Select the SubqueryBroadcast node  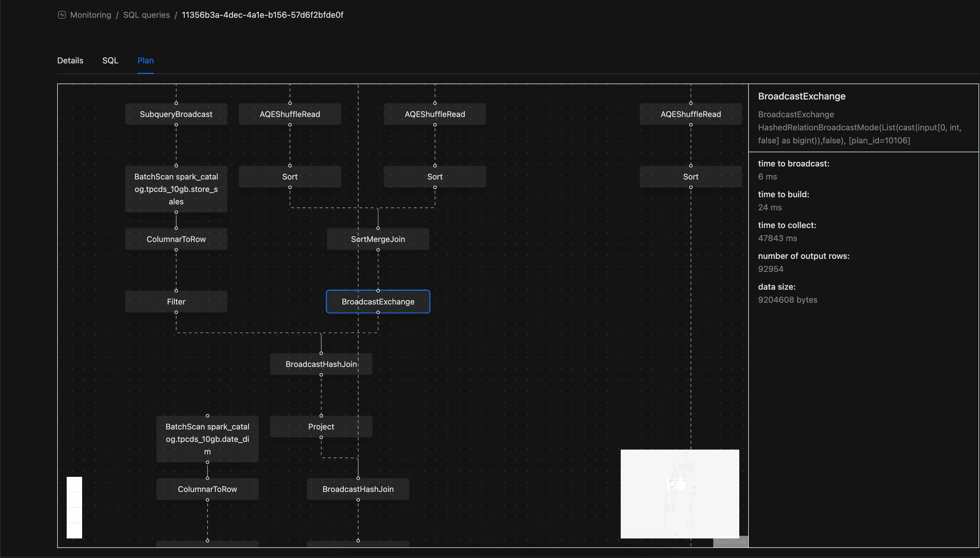[x=176, y=114]
